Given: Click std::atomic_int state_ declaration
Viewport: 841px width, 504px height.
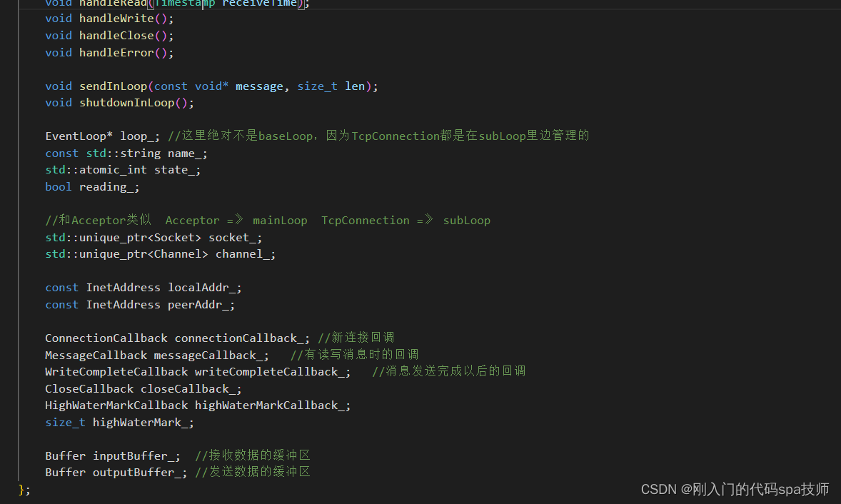Looking at the screenshot, I should [123, 170].
